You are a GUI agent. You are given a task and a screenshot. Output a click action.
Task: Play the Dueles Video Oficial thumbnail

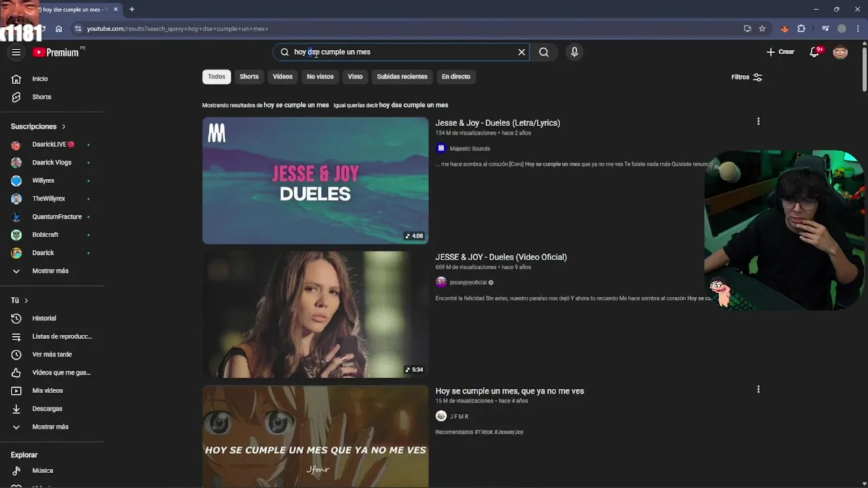click(315, 314)
